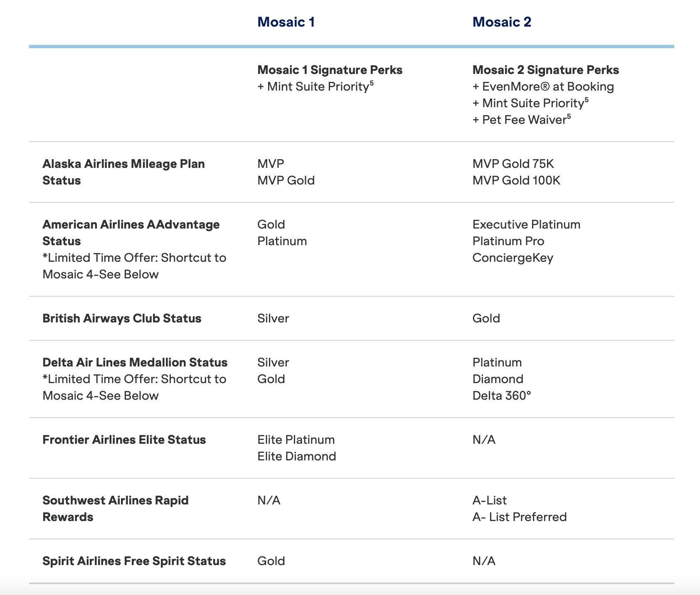Click the Limited Time Offer note under American Airlines
Image resolution: width=700 pixels, height=595 pixels.
tap(134, 266)
